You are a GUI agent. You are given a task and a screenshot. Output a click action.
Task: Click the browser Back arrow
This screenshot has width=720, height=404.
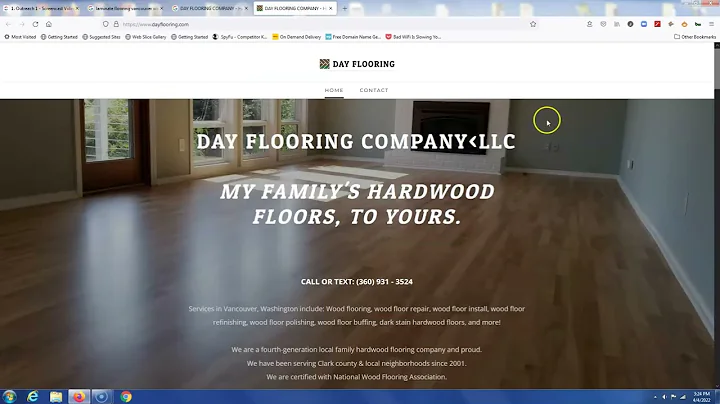click(x=9, y=24)
